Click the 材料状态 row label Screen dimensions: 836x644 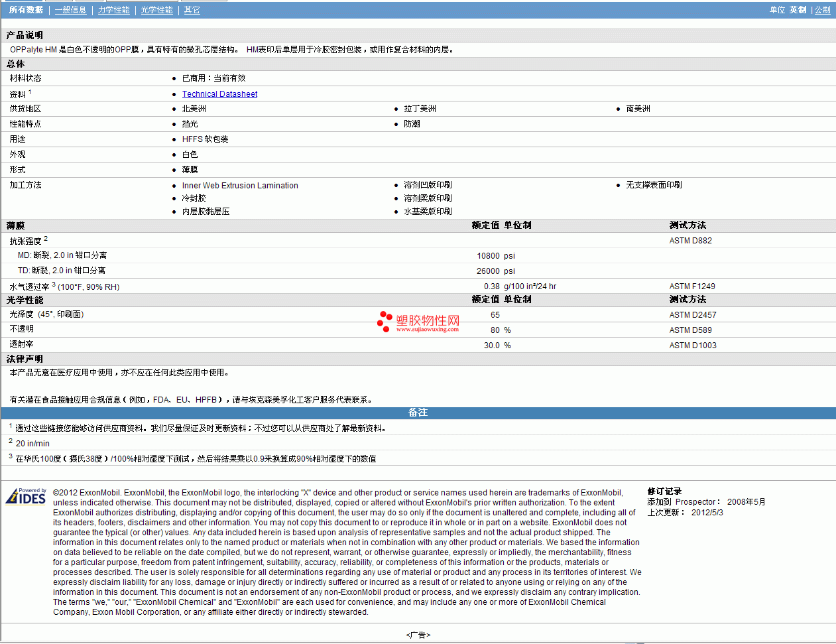(25, 78)
